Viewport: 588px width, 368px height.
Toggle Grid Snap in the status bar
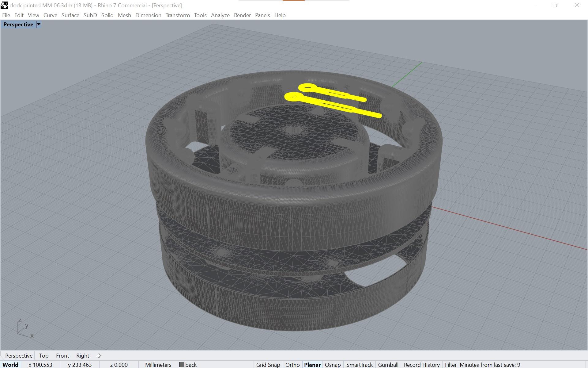(x=268, y=365)
